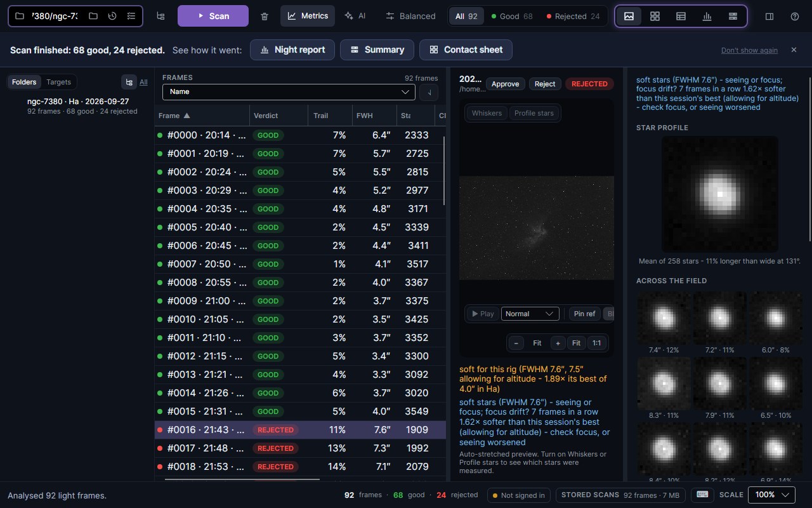The width and height of the screenshot is (812, 508).
Task: Open recent folders history icon
Action: (112, 16)
